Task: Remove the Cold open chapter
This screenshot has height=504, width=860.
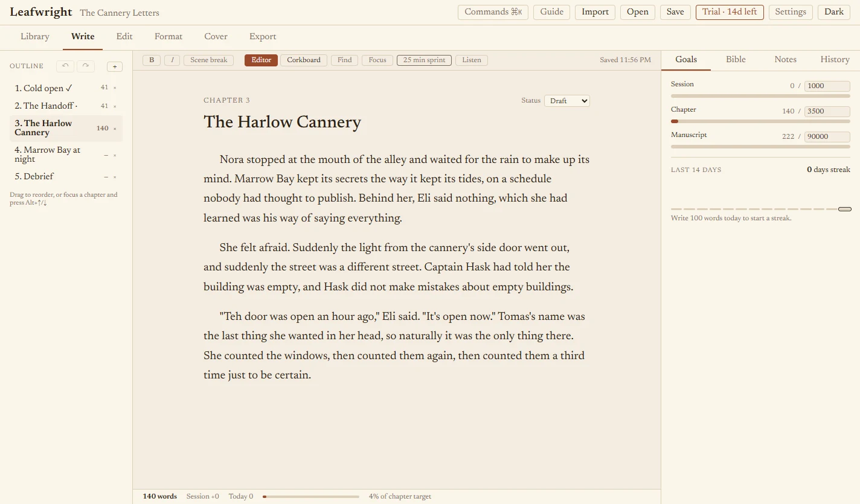Action: [115, 88]
